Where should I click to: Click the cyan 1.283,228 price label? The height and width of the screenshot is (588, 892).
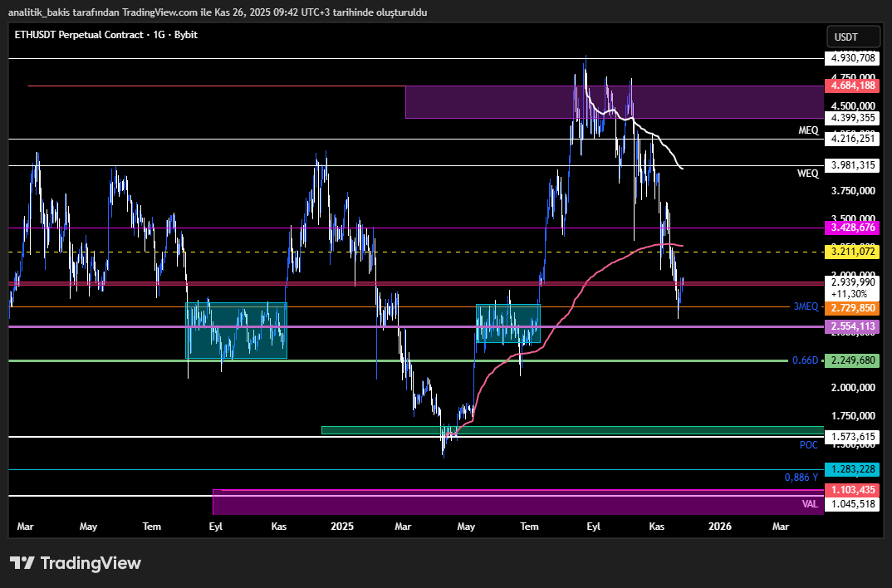851,469
